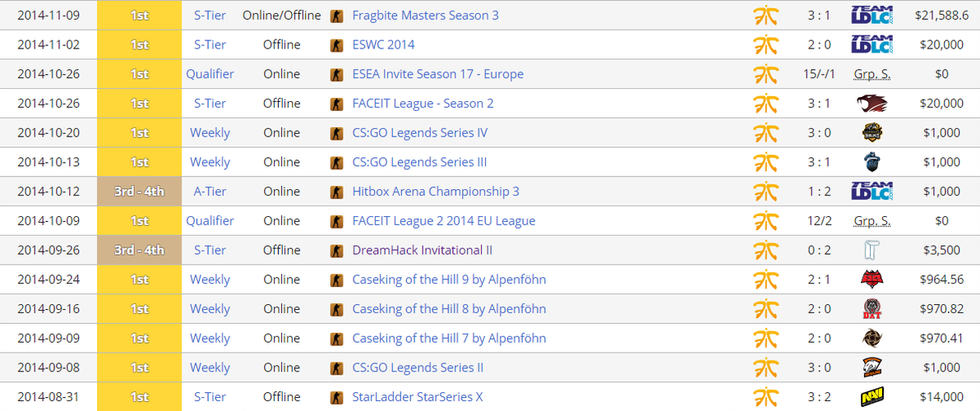
Task: Click the LDLC logo in Fragbite Masters row
Action: [871, 15]
